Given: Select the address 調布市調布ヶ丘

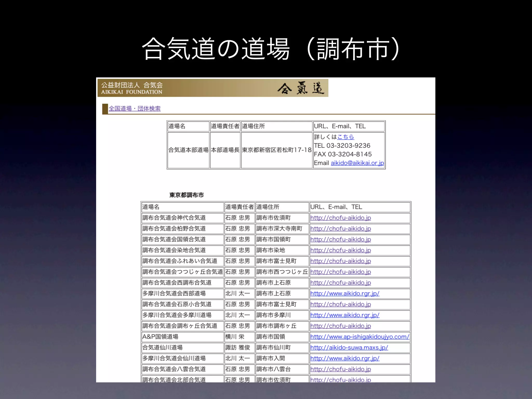Looking at the screenshot, I should pyautogui.click(x=277, y=326).
